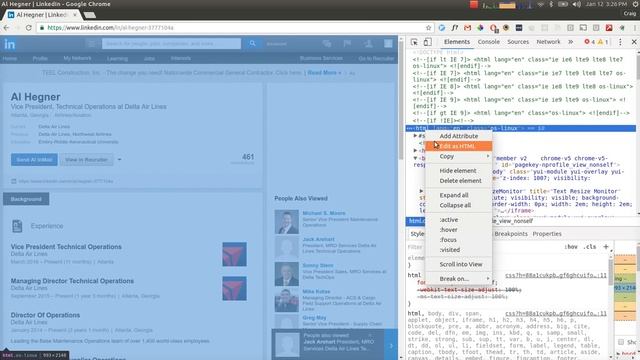
Task: Select Hide element in context menu
Action: (458, 171)
